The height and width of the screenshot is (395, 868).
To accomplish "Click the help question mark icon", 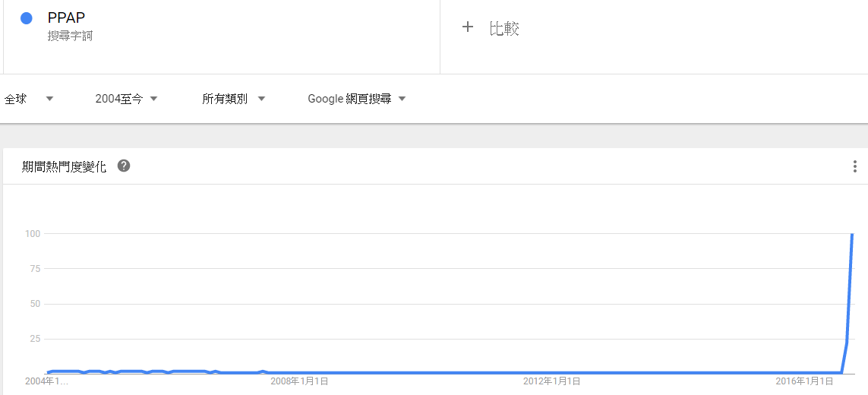I will coord(124,166).
